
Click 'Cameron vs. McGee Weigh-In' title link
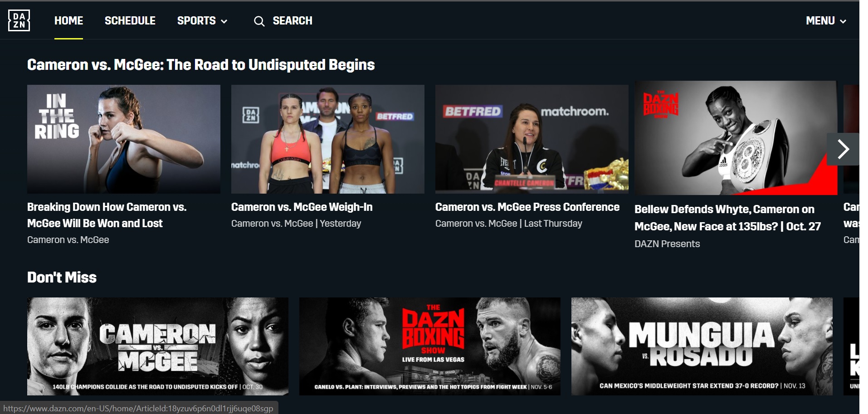click(302, 207)
